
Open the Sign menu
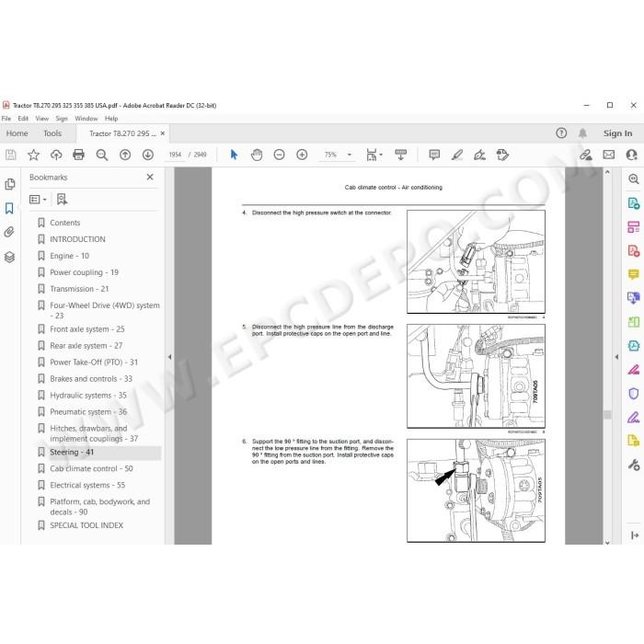(62, 119)
